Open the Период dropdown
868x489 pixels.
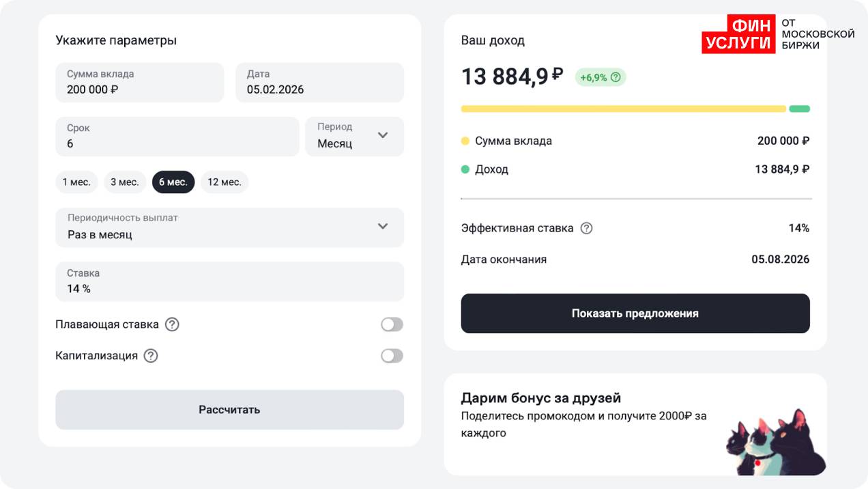point(353,137)
